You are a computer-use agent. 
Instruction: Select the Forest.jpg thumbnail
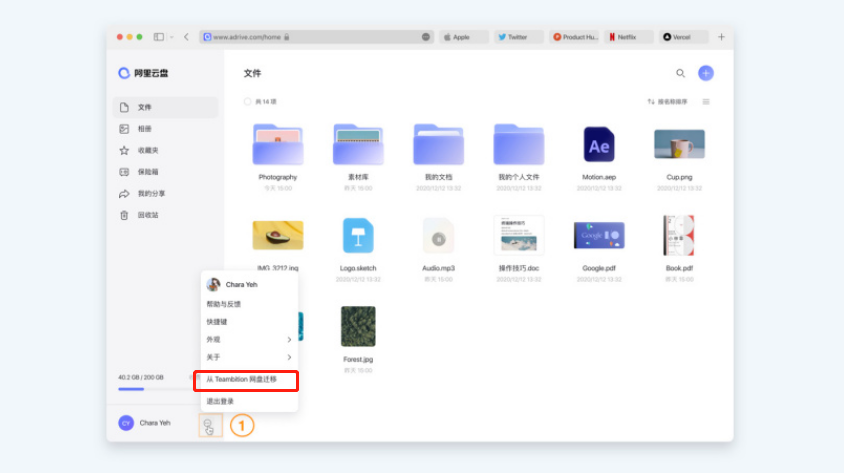pyautogui.click(x=358, y=326)
